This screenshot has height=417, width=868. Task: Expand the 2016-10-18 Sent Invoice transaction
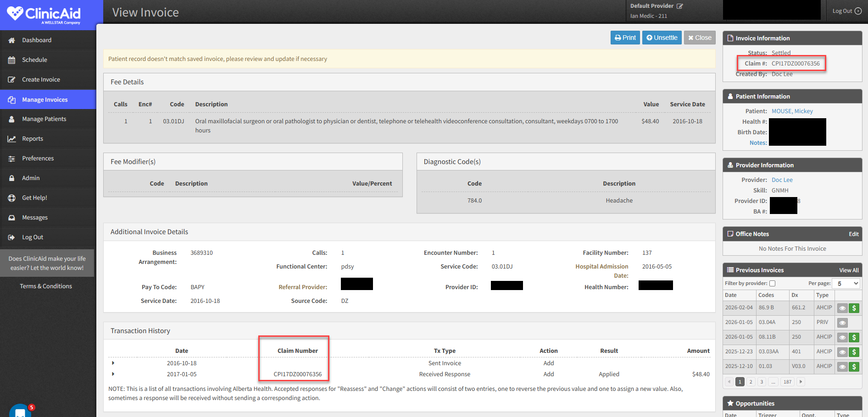tap(113, 363)
